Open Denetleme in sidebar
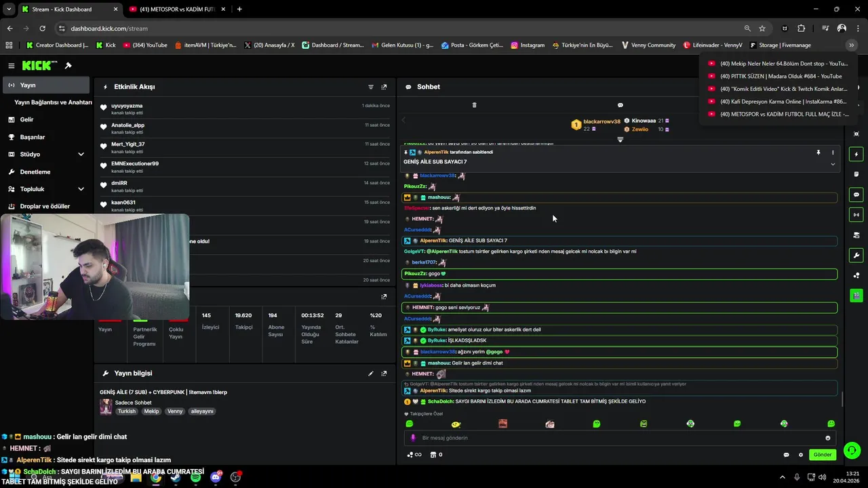868x488 pixels. (x=46, y=172)
